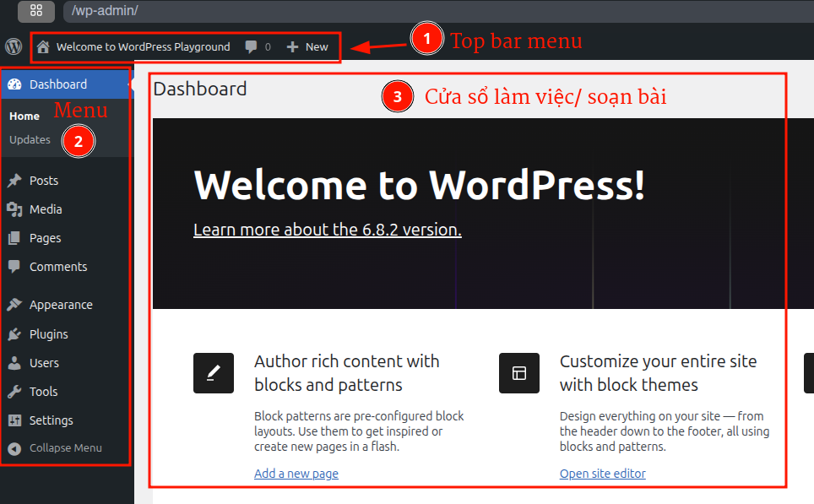The width and height of the screenshot is (814, 504).
Task: Click the Dashboard gauge icon
Action: [14, 84]
